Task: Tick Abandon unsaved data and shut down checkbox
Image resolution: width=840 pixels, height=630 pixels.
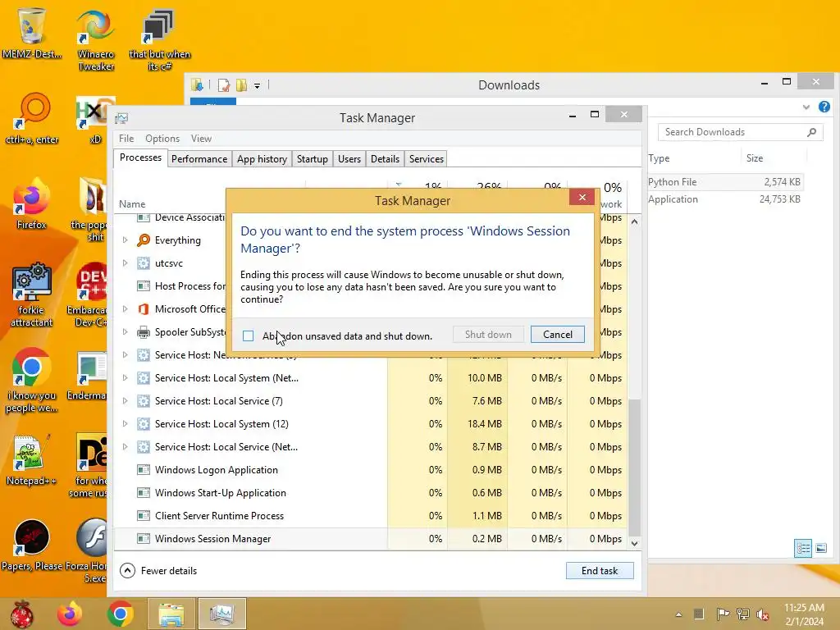Action: click(248, 336)
